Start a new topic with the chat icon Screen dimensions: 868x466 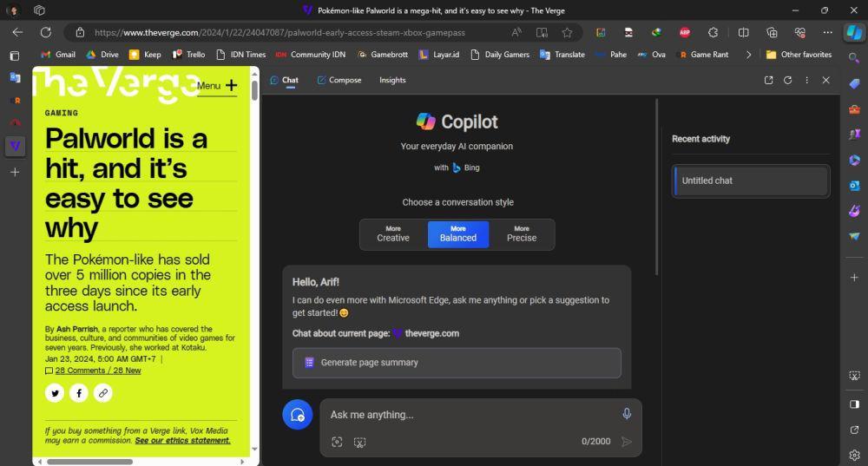(297, 415)
